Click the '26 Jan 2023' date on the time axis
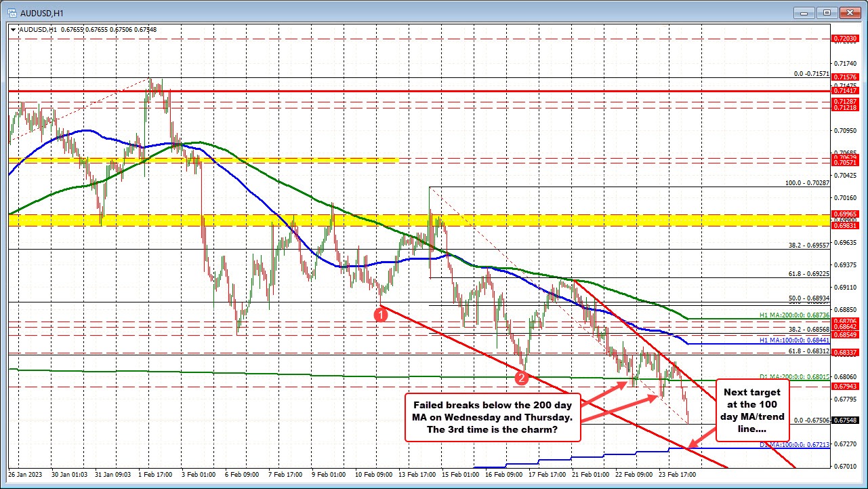Viewport: 868px width, 489px height. click(x=26, y=475)
